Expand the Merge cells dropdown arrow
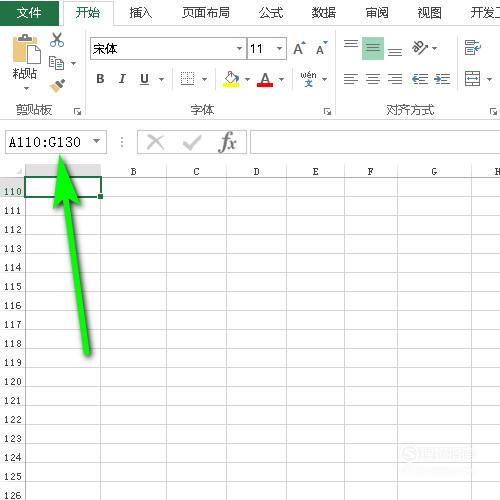 489,79
